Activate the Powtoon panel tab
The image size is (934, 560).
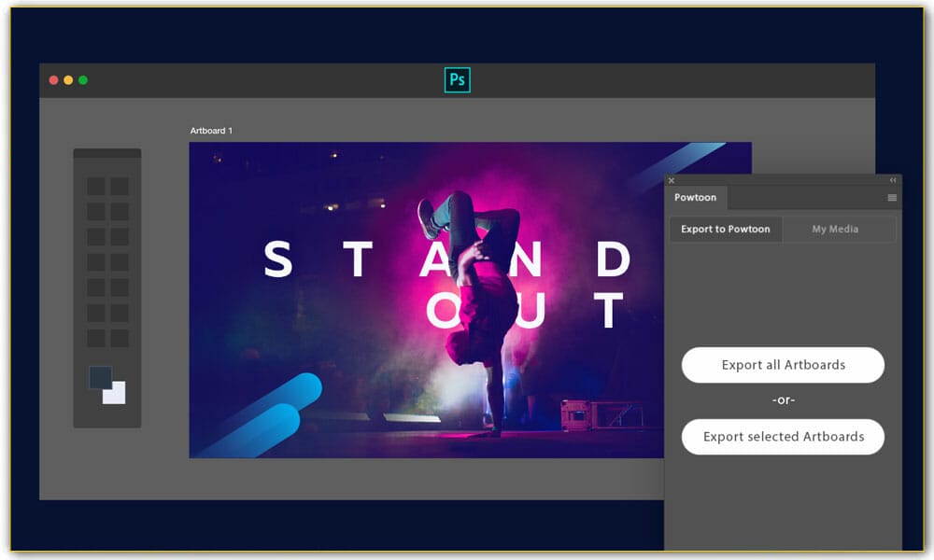pyautogui.click(x=696, y=198)
